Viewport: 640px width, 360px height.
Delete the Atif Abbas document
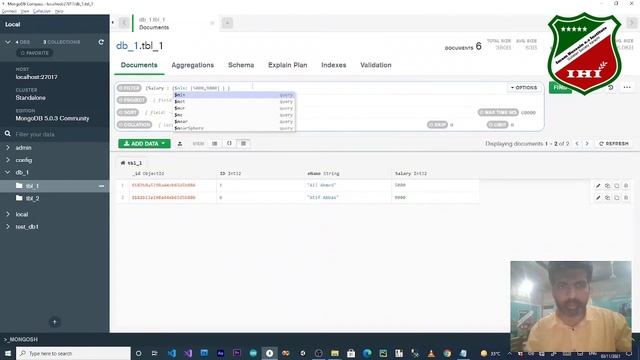626,198
